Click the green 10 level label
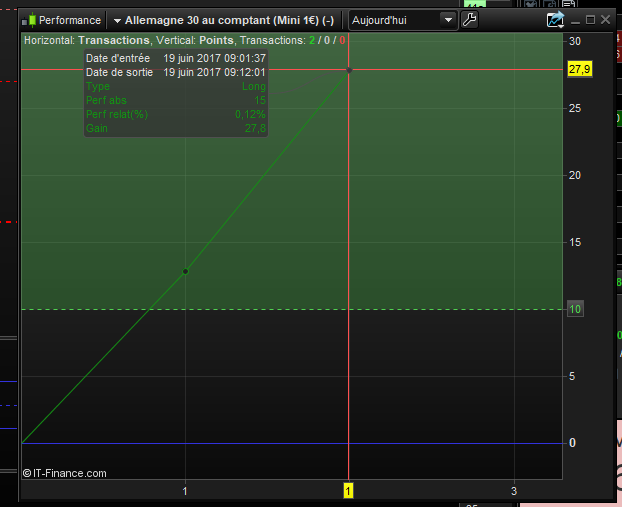The height and width of the screenshot is (507, 622). click(575, 309)
